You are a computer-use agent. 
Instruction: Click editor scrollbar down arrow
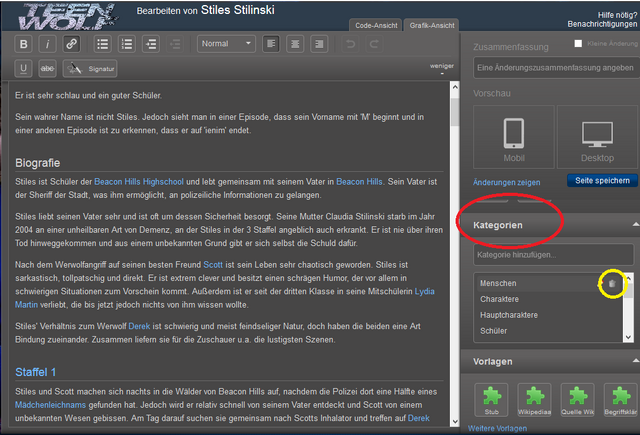(455, 422)
